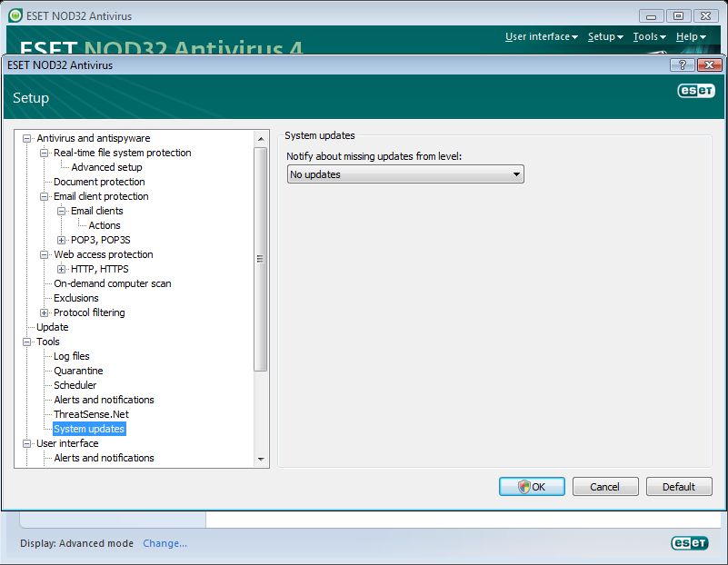Select Quarantine under Tools
Screen dimensions: 728x565
coord(78,371)
